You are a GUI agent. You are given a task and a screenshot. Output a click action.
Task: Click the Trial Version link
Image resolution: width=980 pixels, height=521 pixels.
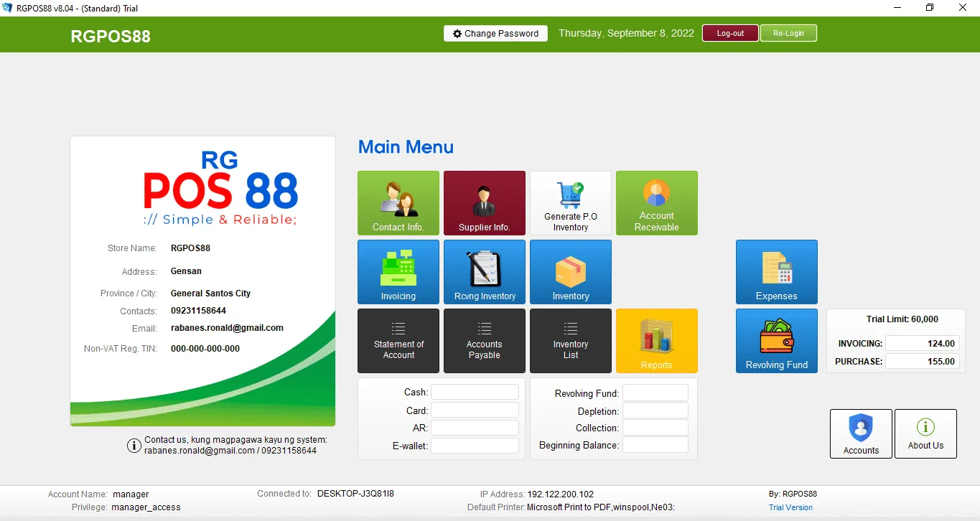(790, 507)
